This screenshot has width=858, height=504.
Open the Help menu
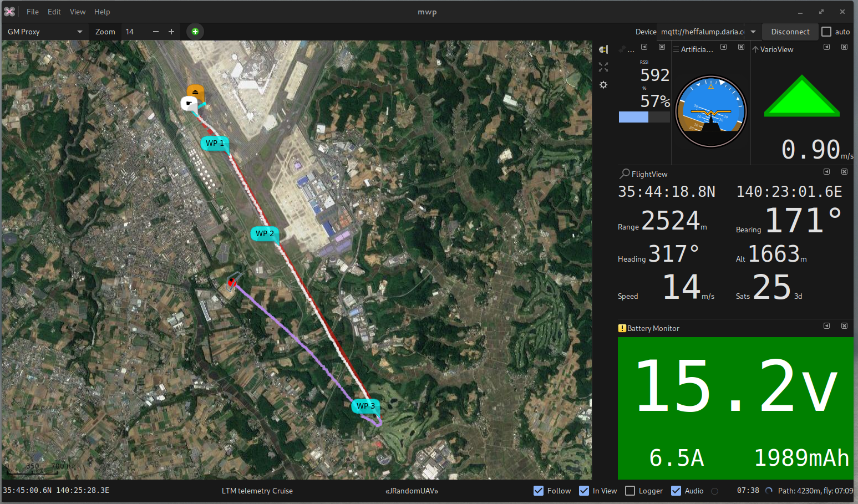102,12
